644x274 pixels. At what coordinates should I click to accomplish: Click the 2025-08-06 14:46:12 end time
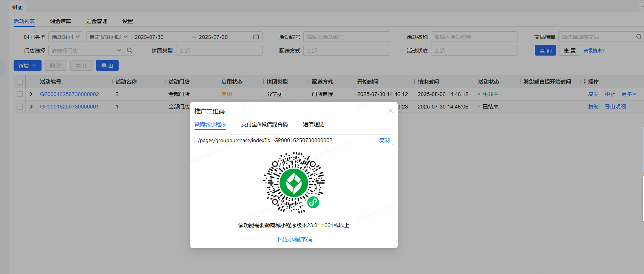[x=443, y=94]
